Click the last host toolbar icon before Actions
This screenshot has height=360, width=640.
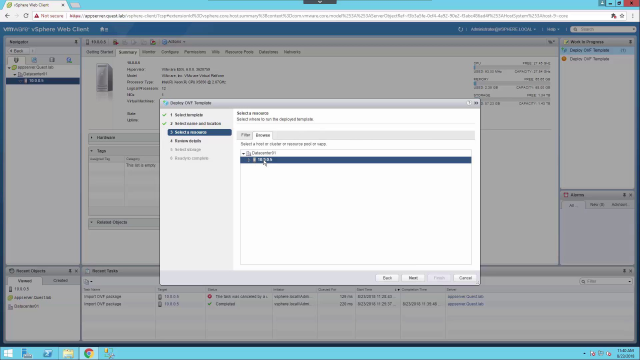(x=153, y=42)
